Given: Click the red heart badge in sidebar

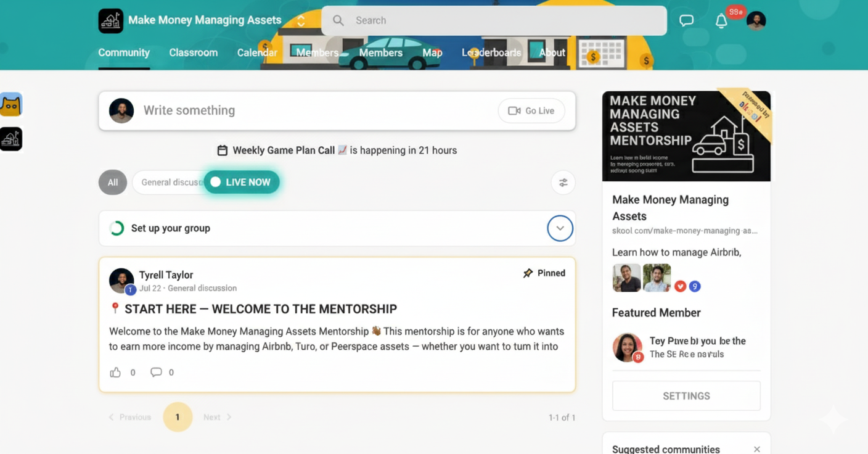Looking at the screenshot, I should [680, 286].
